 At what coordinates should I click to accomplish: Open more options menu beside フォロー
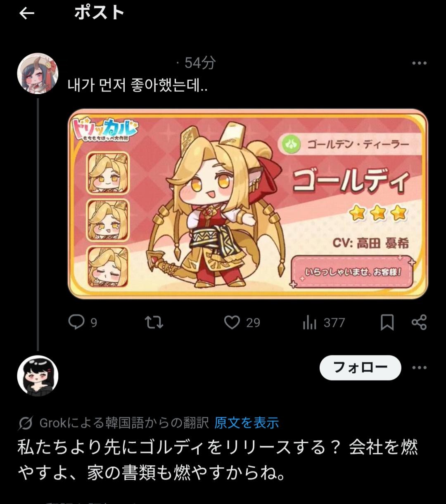tap(419, 367)
